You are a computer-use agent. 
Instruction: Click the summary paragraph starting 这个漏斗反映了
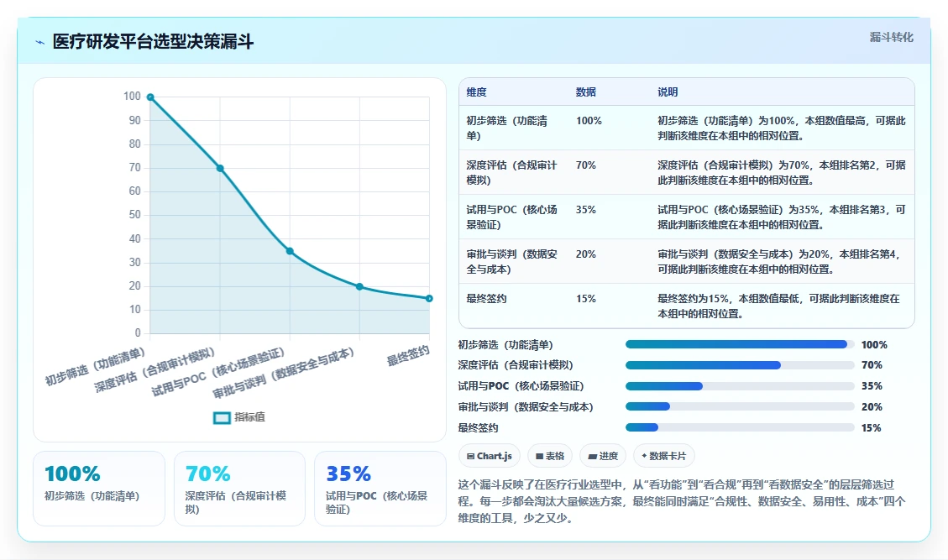(682, 501)
